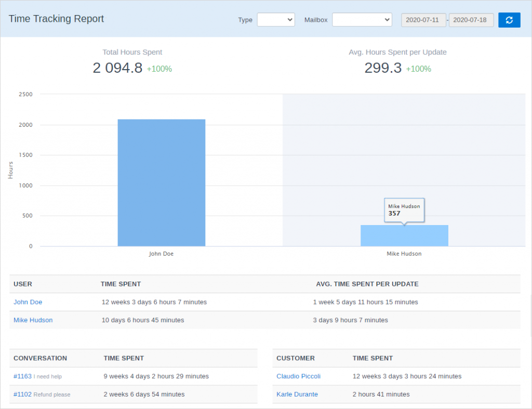Open the Mike Hudson user link

coord(33,320)
